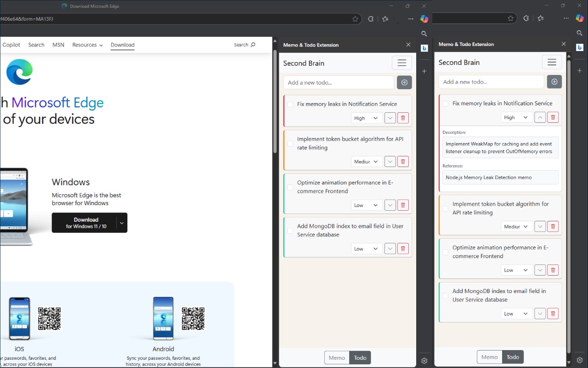The height and width of the screenshot is (368, 588).
Task: Open the Copilot nav item on Edge page
Action: pos(11,45)
